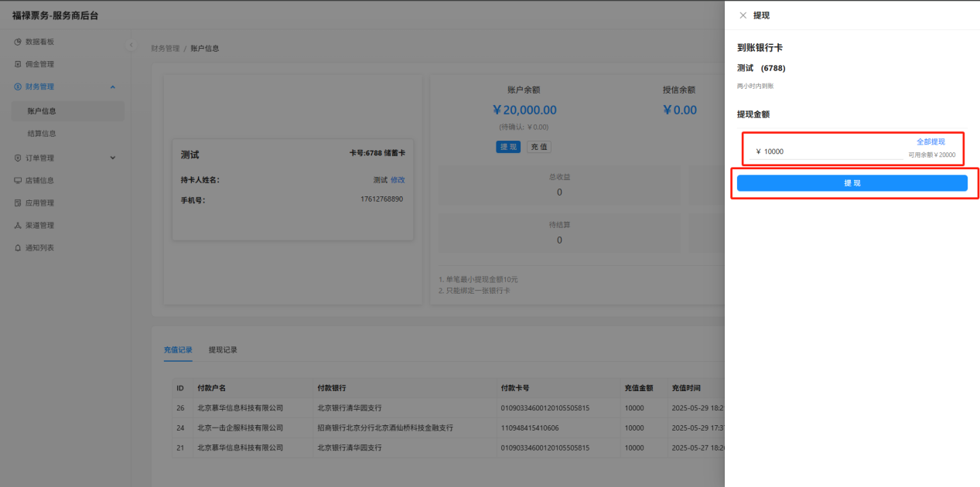The height and width of the screenshot is (487, 980).
Task: Click the 全部提现 link
Action: (930, 142)
